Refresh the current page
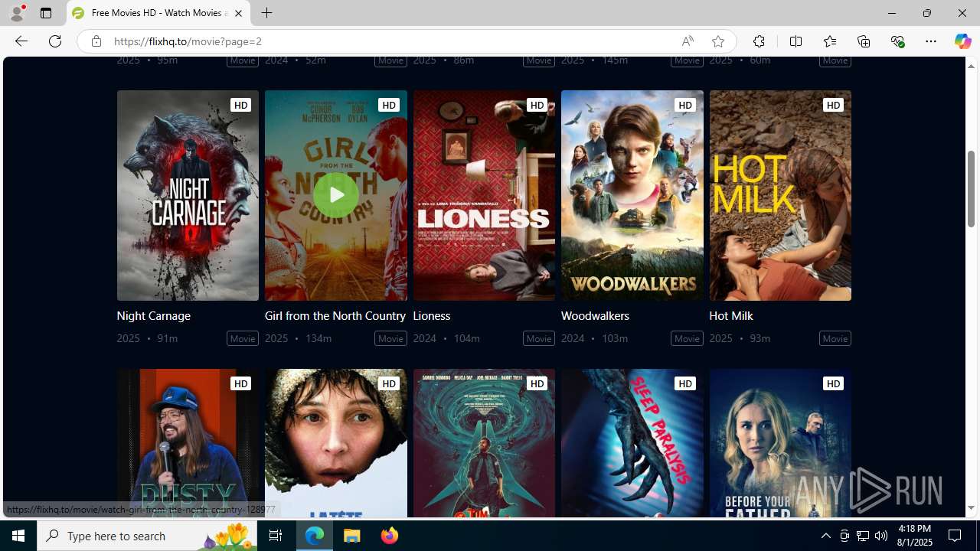Image resolution: width=980 pixels, height=551 pixels. click(54, 41)
